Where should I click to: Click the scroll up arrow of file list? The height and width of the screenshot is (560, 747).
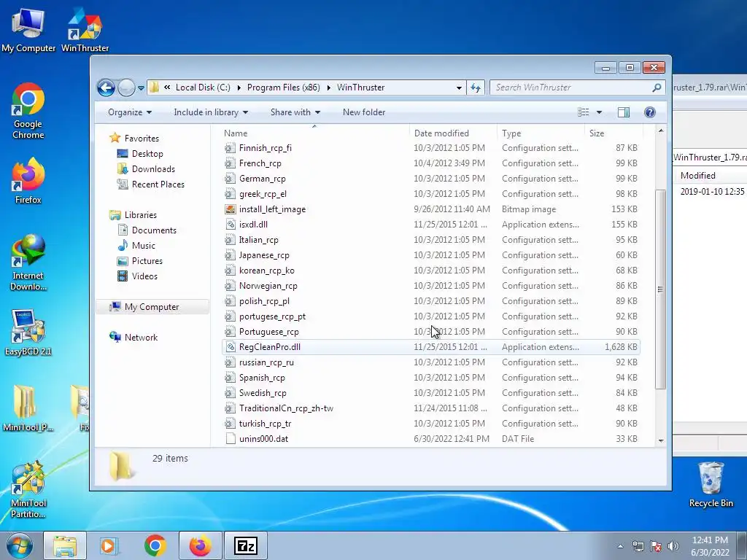tap(660, 131)
